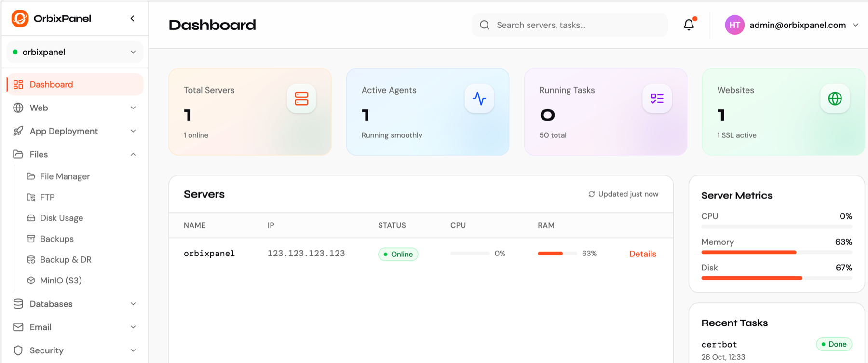Expand the App Deployment chevron
The height and width of the screenshot is (363, 868).
[133, 131]
